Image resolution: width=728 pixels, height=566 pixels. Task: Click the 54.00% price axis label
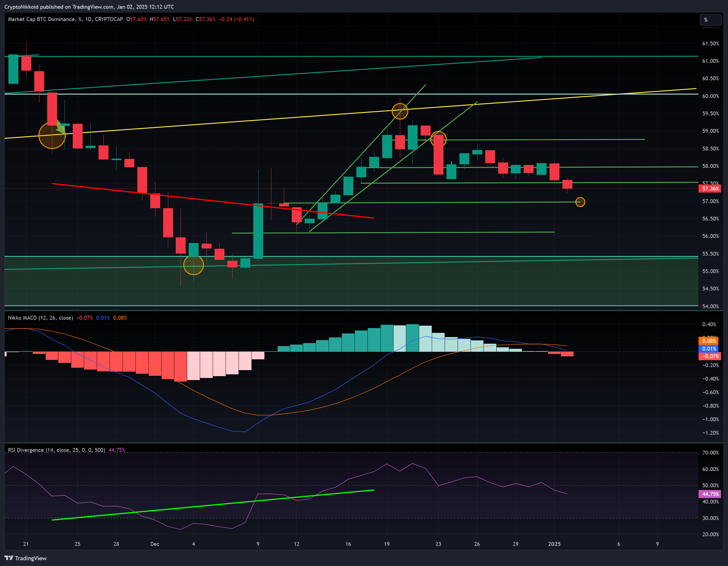pyautogui.click(x=711, y=306)
